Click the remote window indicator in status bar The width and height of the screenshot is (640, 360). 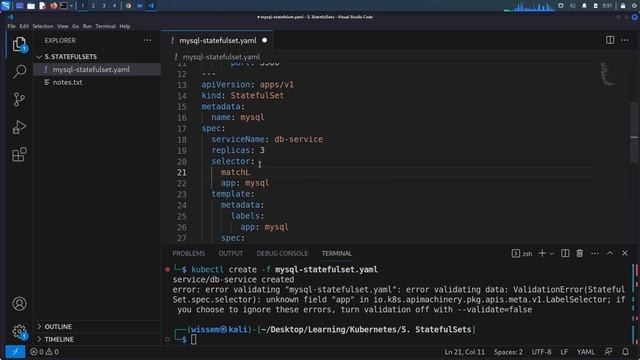[x=15, y=352]
